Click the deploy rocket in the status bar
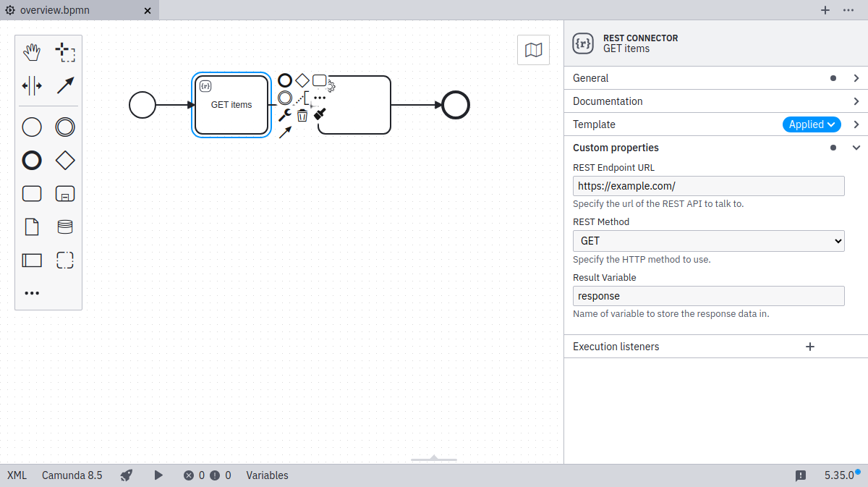868x487 pixels. pos(126,475)
